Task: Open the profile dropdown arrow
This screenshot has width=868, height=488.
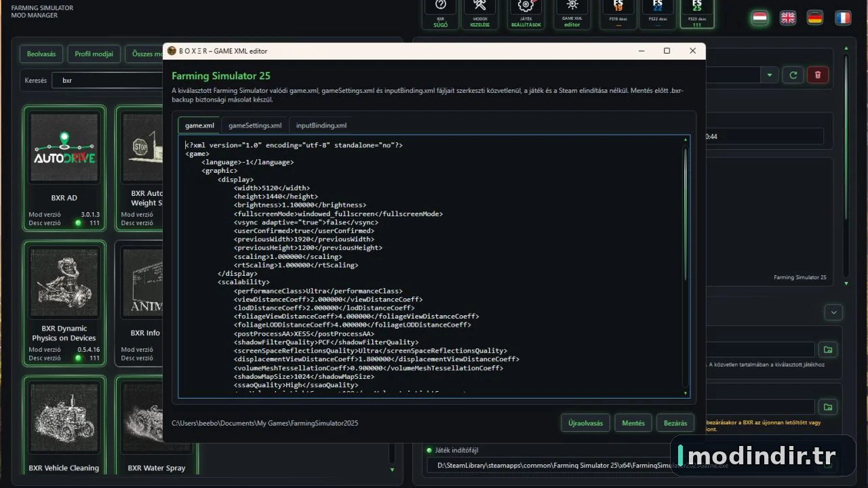Action: (770, 75)
